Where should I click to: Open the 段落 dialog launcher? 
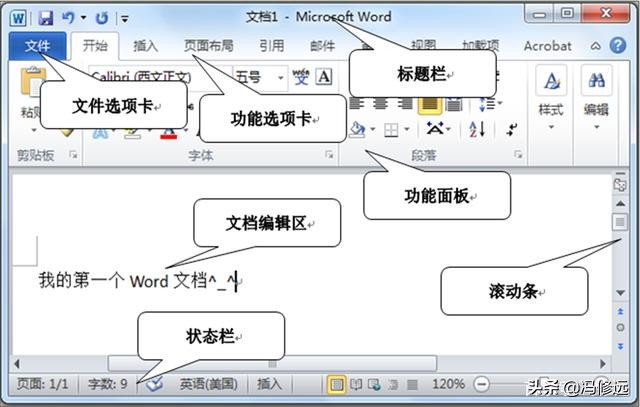point(518,154)
